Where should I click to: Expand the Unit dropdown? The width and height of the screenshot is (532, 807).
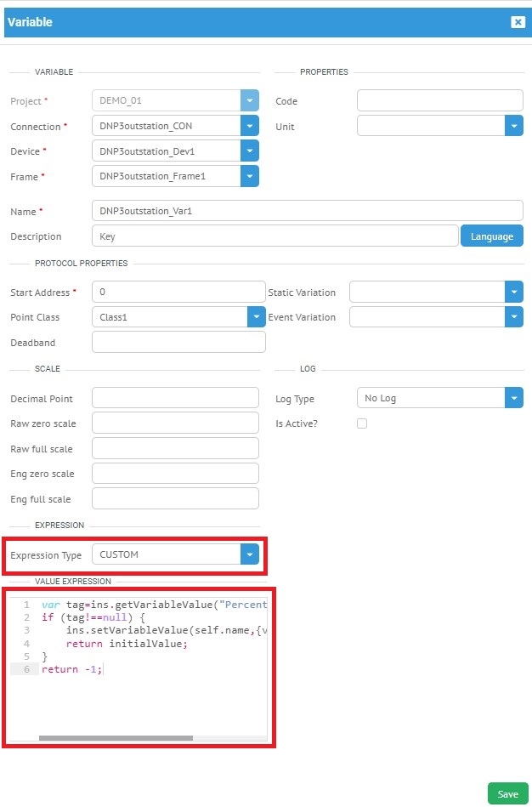click(x=513, y=126)
